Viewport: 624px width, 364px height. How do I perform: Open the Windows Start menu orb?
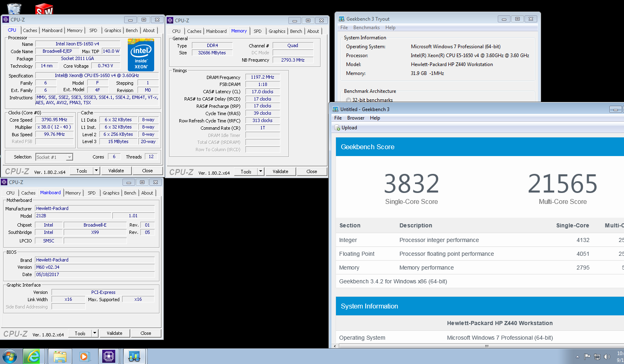10,356
